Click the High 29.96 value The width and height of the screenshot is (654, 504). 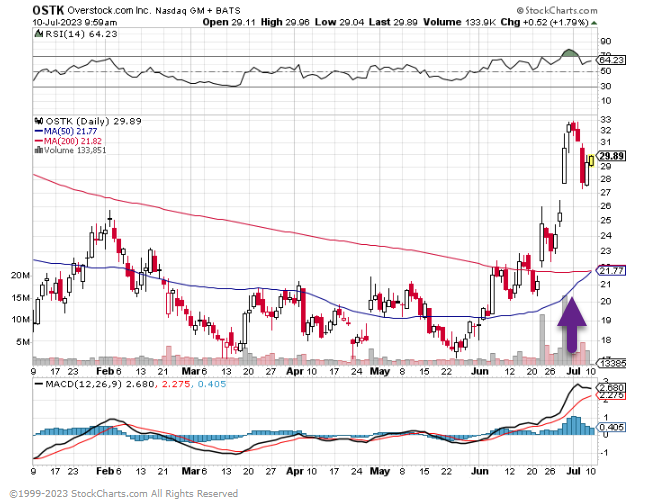tap(285, 22)
